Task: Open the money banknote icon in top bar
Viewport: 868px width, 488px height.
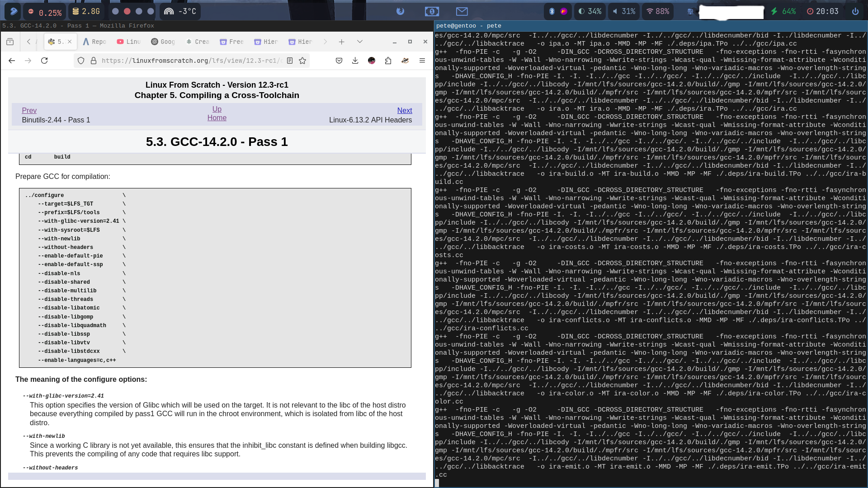Action: [432, 11]
